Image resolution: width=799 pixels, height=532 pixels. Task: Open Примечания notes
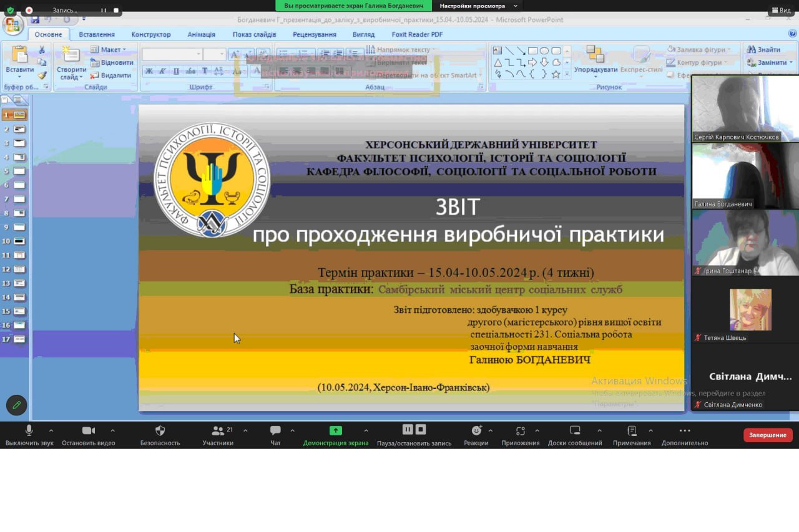[632, 435]
